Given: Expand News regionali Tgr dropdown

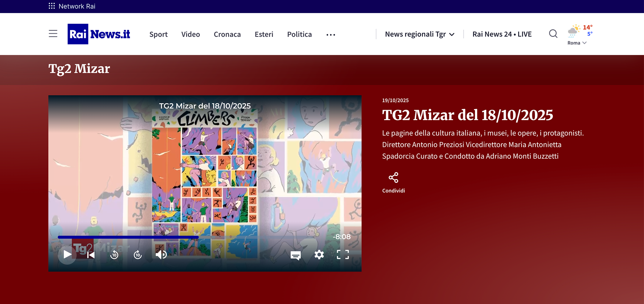Looking at the screenshot, I should [x=420, y=34].
